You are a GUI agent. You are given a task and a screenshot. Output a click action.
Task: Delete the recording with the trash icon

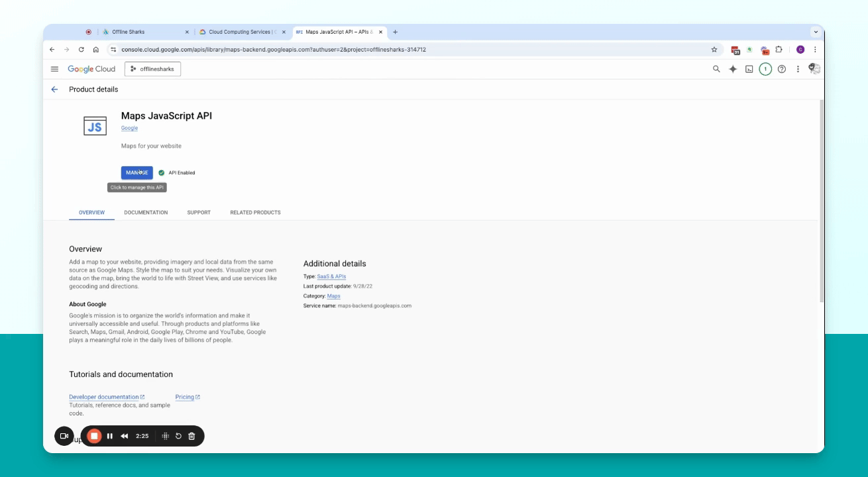pyautogui.click(x=191, y=436)
